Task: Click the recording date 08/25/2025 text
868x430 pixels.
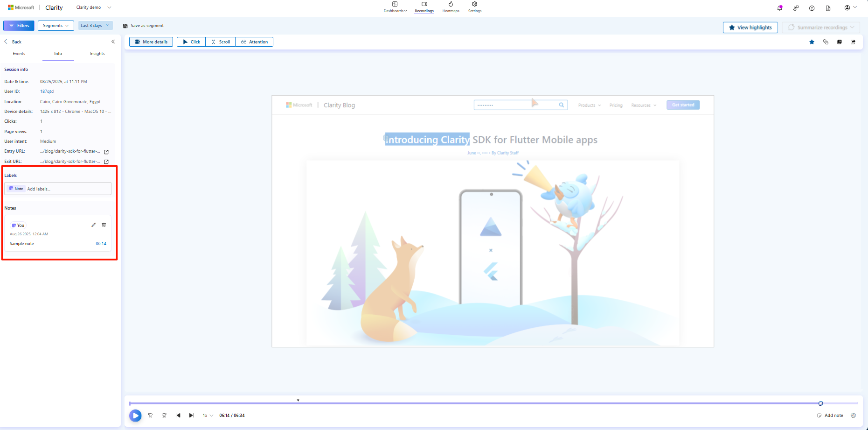Action: (63, 82)
